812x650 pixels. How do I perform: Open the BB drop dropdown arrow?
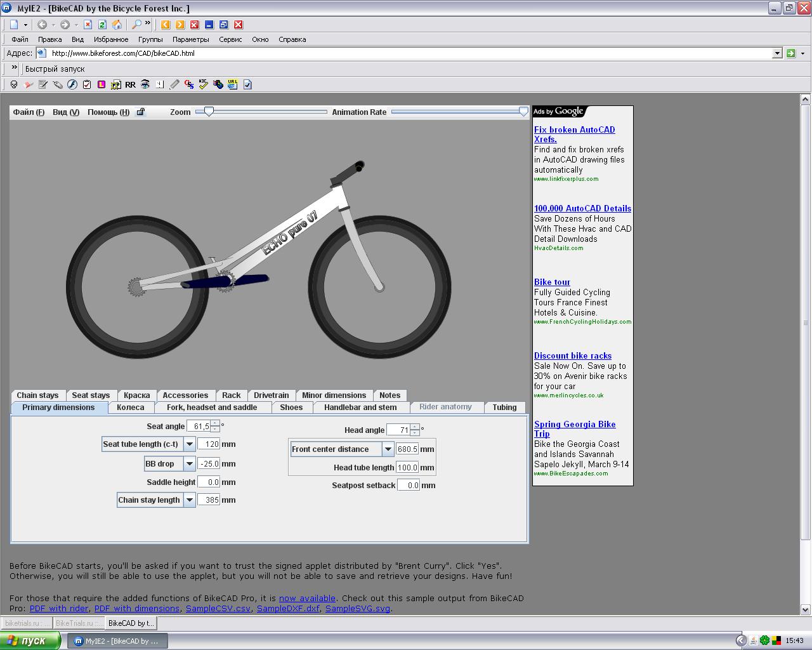coord(189,464)
